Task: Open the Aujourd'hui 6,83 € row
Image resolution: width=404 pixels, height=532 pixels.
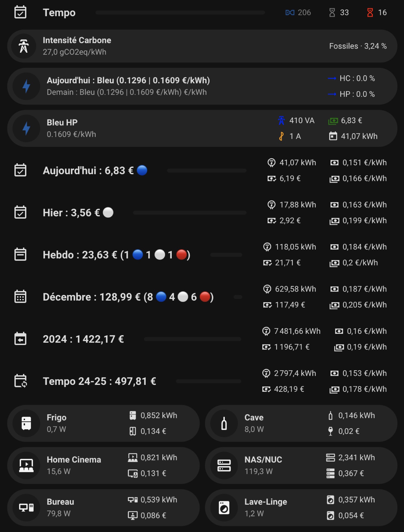Action: pos(202,171)
